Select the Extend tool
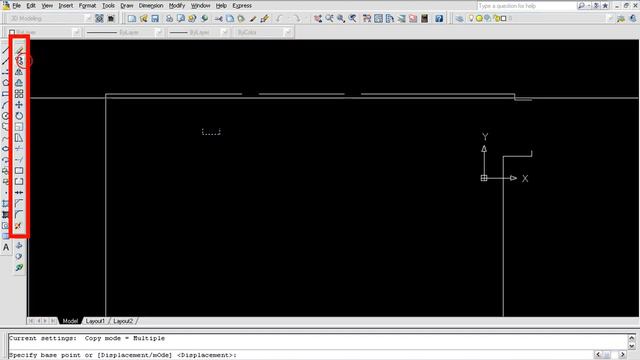Image resolution: width=640 pixels, height=360 pixels. (x=19, y=160)
